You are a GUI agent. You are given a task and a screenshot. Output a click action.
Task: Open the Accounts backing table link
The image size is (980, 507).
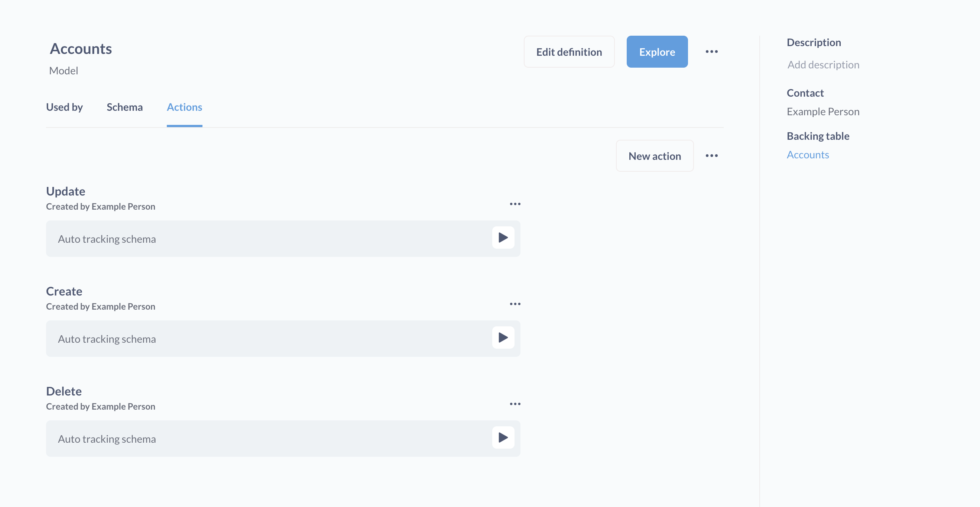pos(807,155)
